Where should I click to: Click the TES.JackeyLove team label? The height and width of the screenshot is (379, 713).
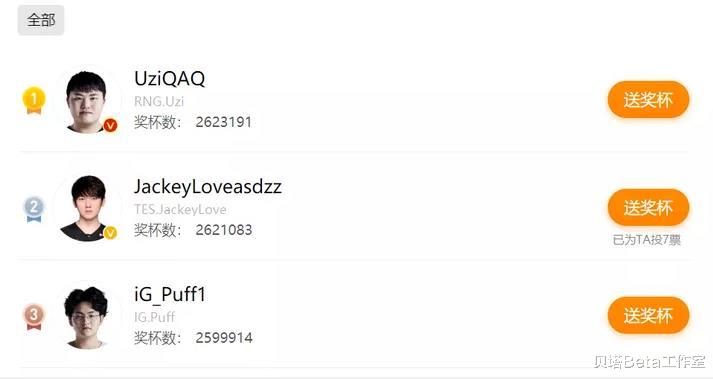click(x=180, y=209)
